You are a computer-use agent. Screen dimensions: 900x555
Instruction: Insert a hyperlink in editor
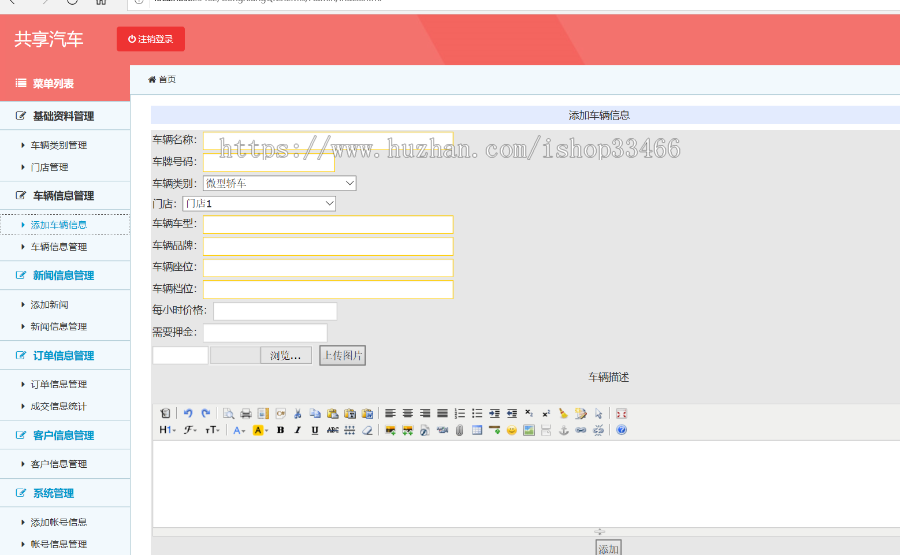pos(581,430)
